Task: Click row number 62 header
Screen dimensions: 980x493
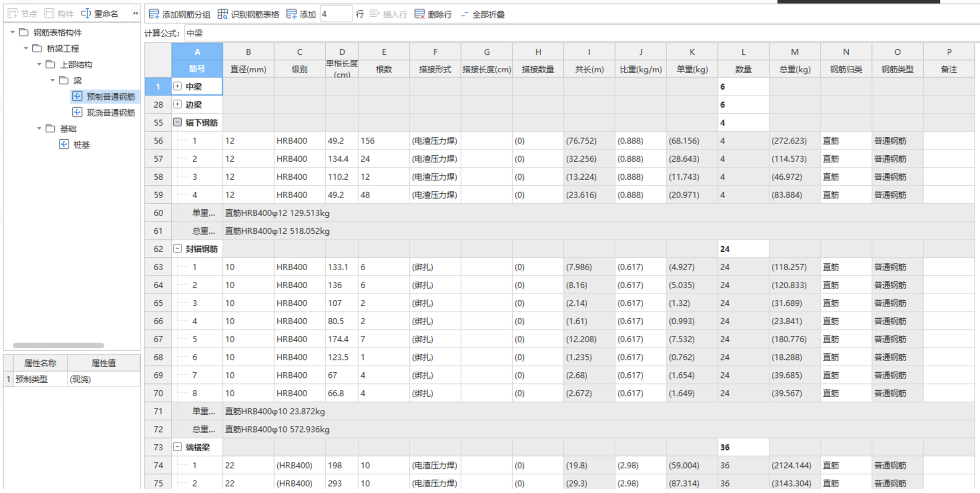Action: tap(158, 249)
